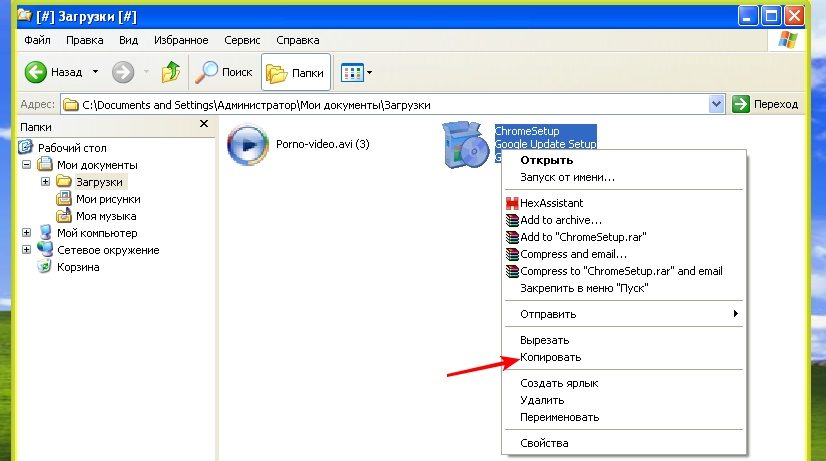
Task: Open the Поиск search tool
Action: [x=224, y=72]
